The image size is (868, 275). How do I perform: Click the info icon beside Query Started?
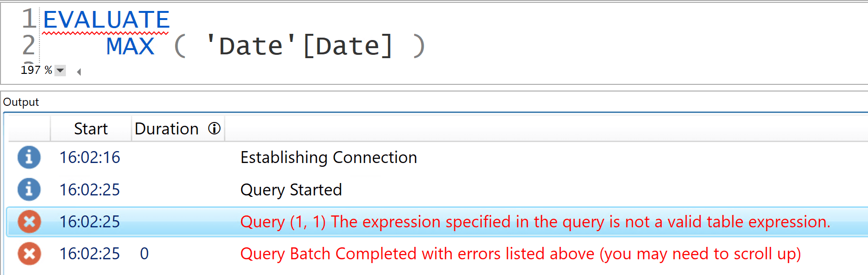coord(29,190)
